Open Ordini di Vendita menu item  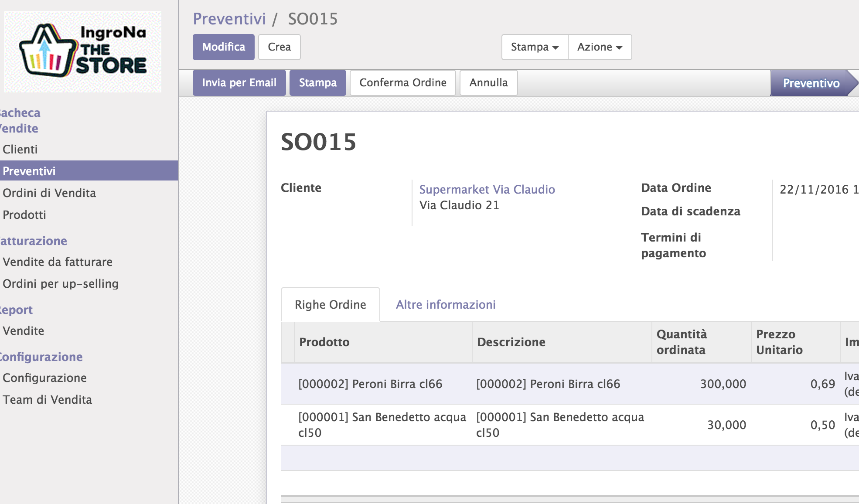coord(49,193)
